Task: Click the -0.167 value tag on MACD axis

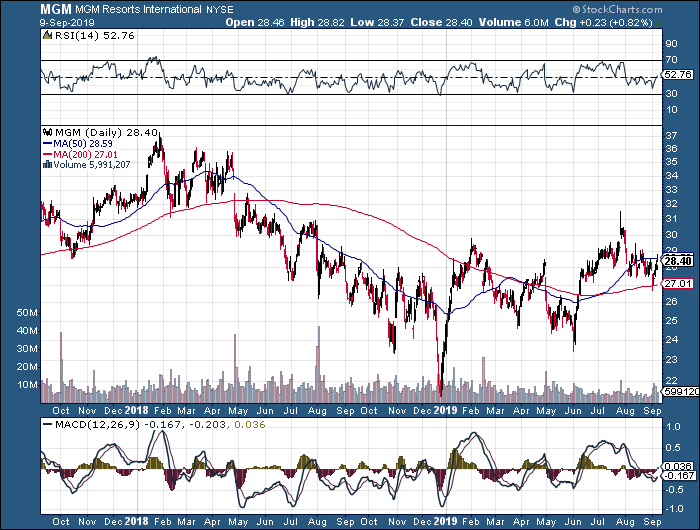Action: click(678, 476)
